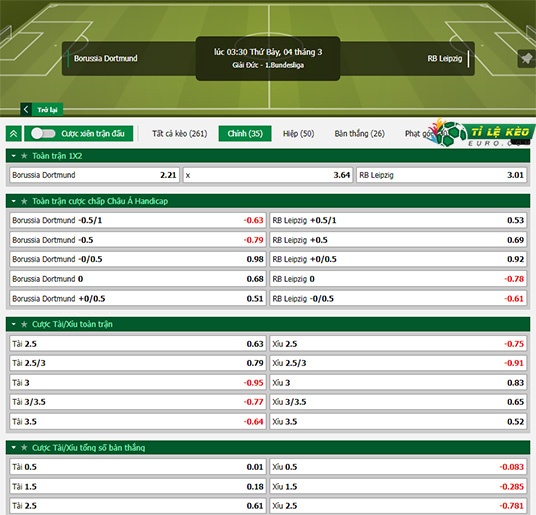Collapse the Châu Á Handicap section arrow

[14, 201]
